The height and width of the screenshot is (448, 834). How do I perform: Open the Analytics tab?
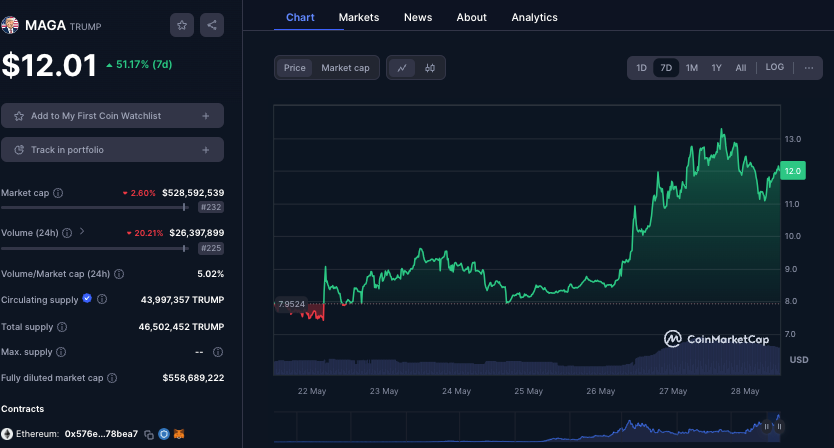535,17
